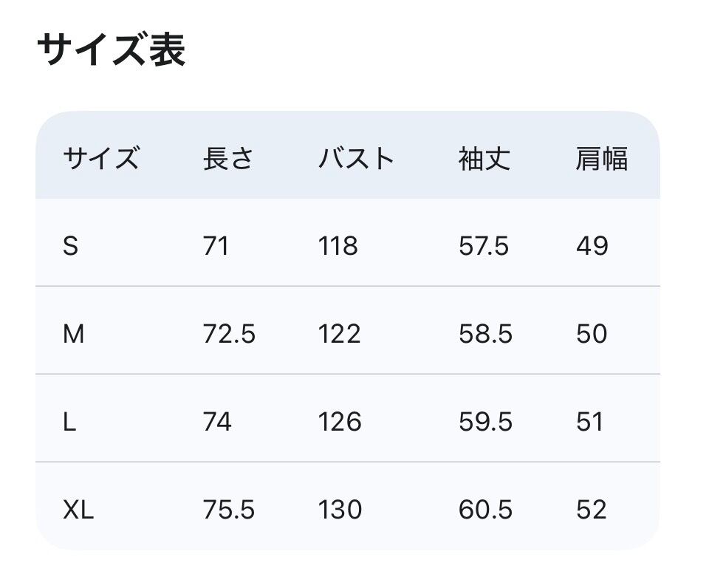Select the M size row label
This screenshot has height=588, width=709.
coord(74,334)
